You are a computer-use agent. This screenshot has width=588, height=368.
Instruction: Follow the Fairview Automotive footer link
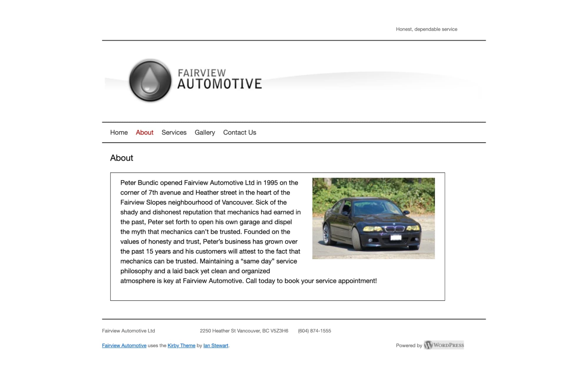click(x=124, y=345)
